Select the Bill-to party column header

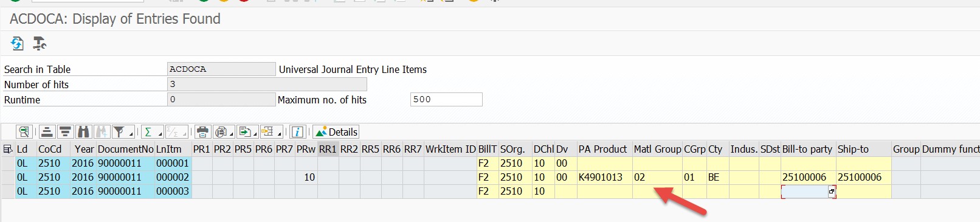click(808, 149)
